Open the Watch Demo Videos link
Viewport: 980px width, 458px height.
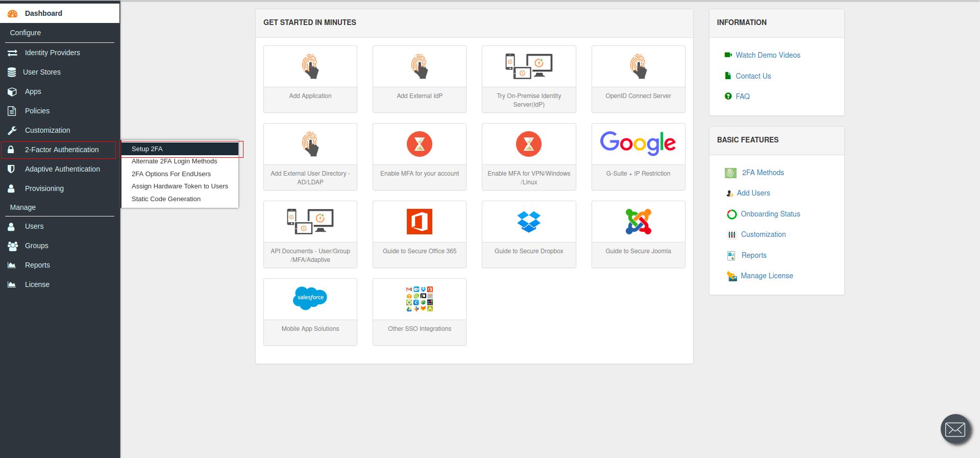coord(768,55)
